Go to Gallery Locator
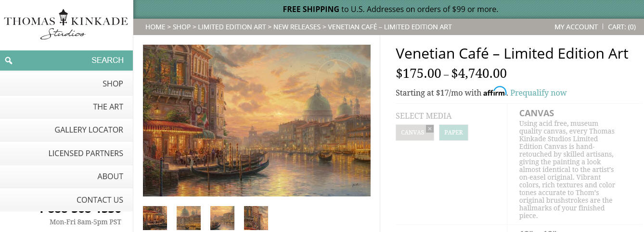 (66, 130)
